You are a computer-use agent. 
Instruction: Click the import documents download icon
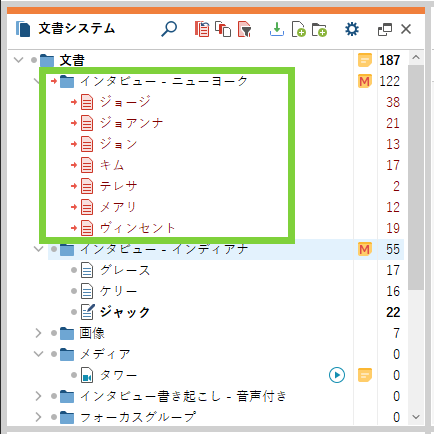point(277,29)
